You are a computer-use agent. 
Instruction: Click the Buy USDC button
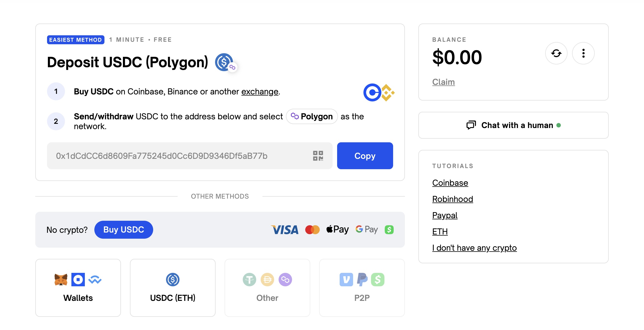tap(124, 230)
